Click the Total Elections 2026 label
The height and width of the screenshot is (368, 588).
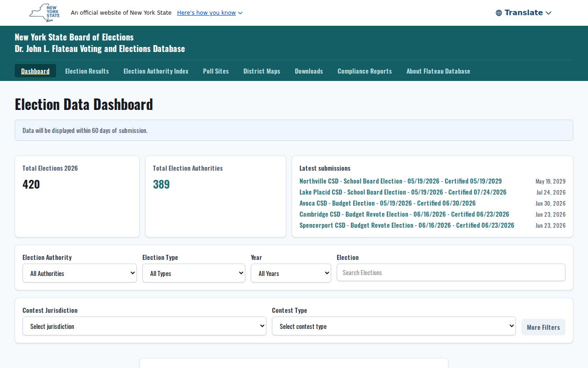(x=50, y=168)
